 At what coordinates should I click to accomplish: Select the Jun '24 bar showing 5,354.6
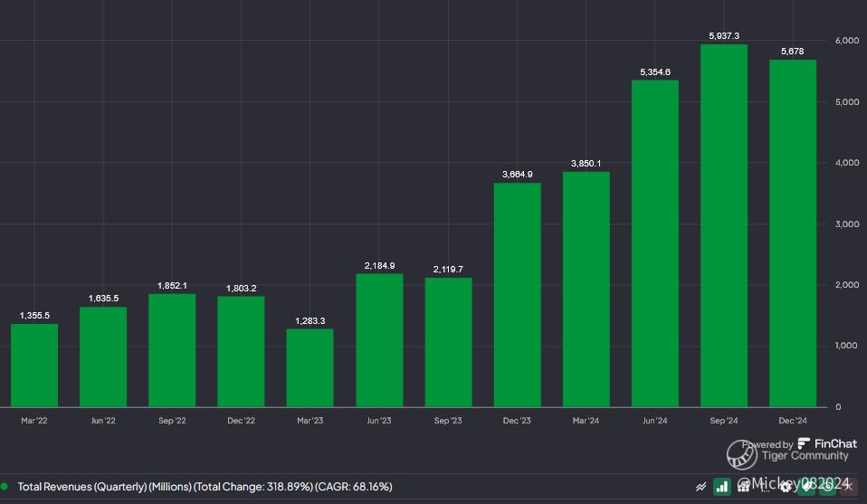[x=655, y=243]
